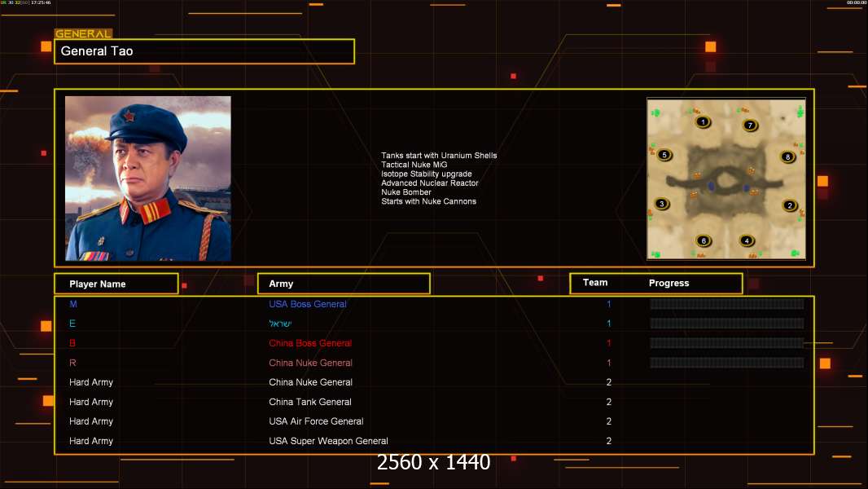
Task: Click Hard Army name in China Tank row
Action: point(90,402)
